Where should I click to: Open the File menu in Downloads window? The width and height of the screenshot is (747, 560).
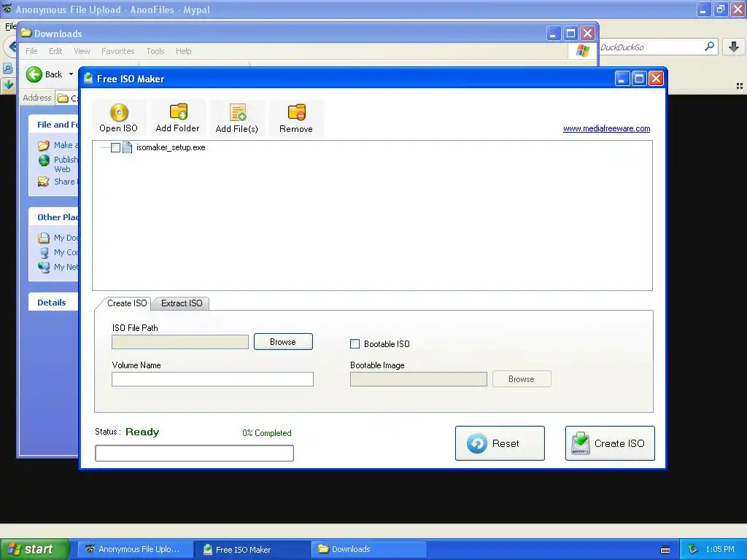[x=31, y=51]
